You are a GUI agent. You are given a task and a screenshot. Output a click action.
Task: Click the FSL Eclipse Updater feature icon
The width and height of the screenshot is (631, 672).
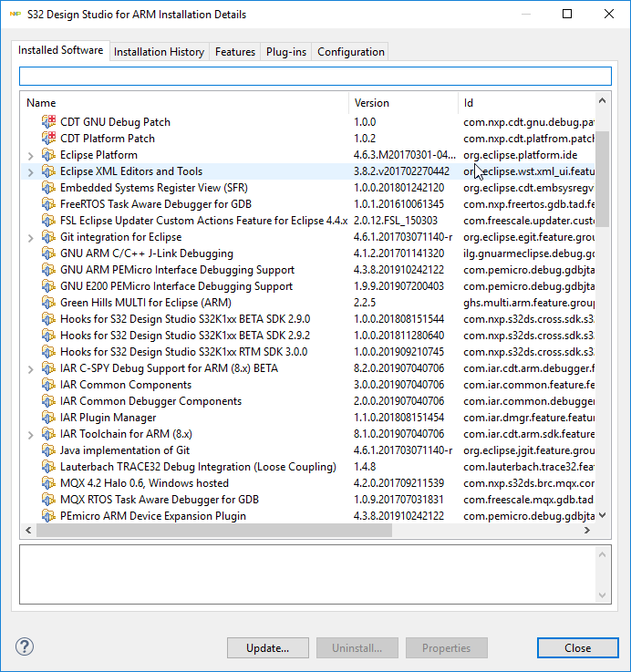[x=48, y=221]
